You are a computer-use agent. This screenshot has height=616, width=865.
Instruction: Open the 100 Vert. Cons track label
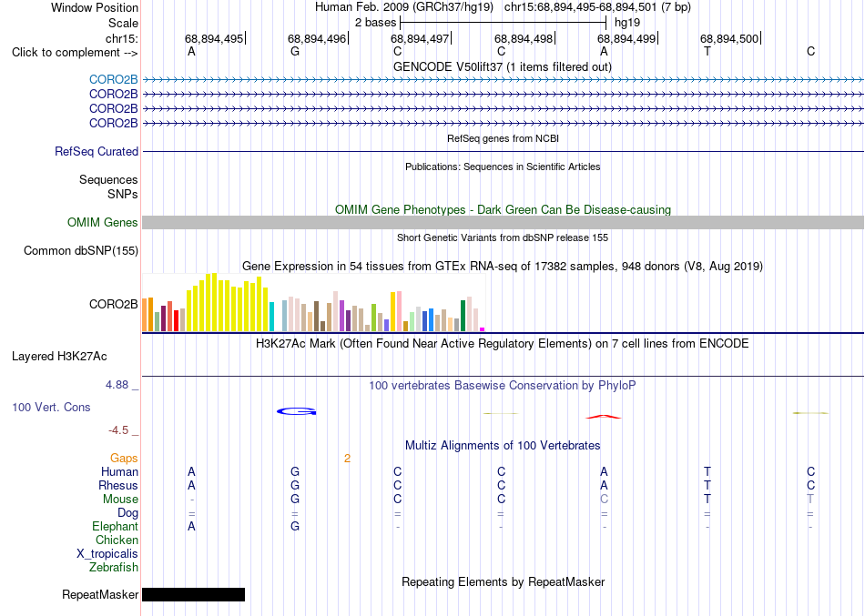pyautogui.click(x=51, y=408)
